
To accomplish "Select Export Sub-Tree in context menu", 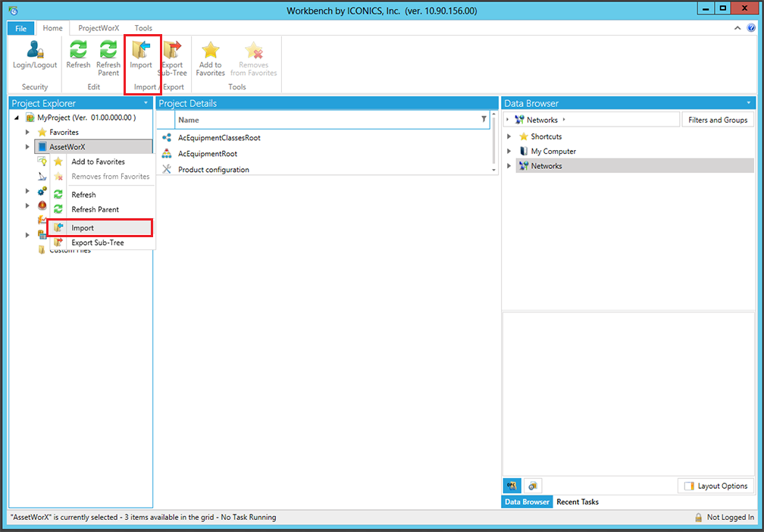I will 97,243.
